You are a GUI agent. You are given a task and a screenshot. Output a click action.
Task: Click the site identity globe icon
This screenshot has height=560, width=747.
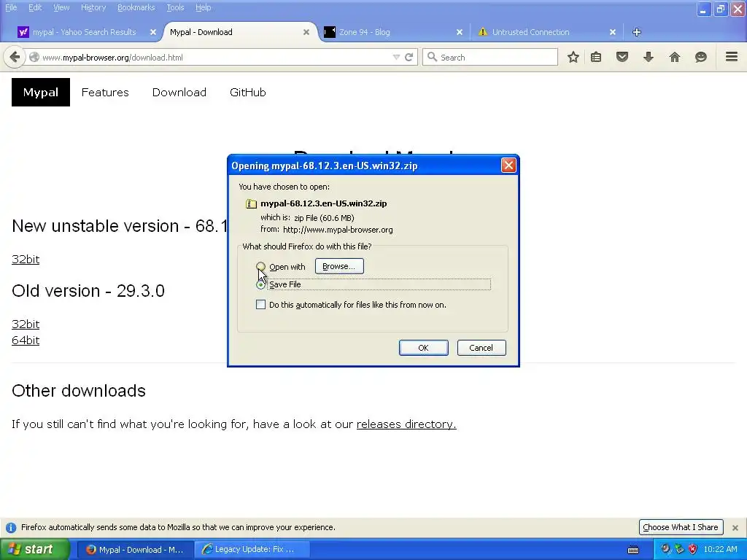[x=34, y=57]
